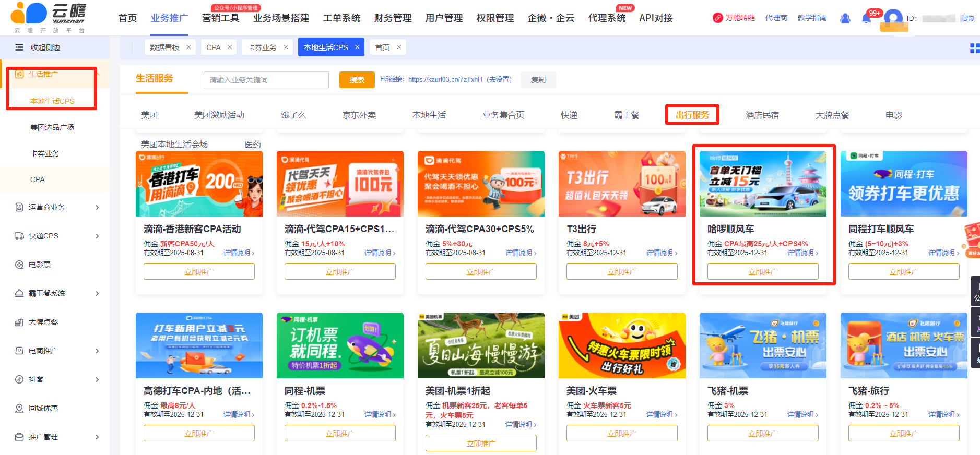The width and height of the screenshot is (980, 455).
Task: Open 业务推广 in top navigation
Action: click(x=169, y=18)
